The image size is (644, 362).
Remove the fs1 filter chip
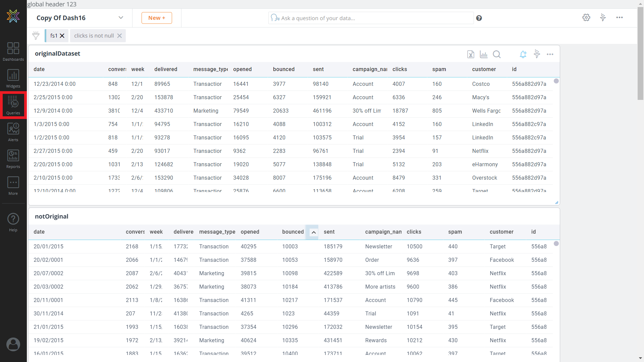point(62,36)
